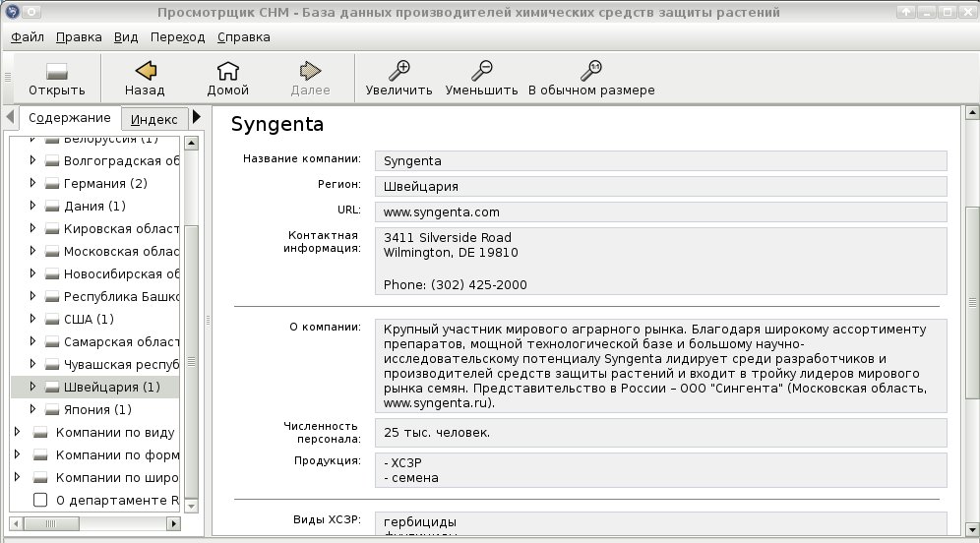Expand the Компании по форм node

pos(17,454)
